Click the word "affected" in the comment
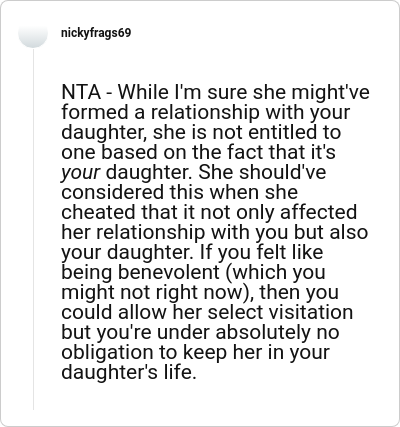This screenshot has height=427, width=400. tap(318, 212)
